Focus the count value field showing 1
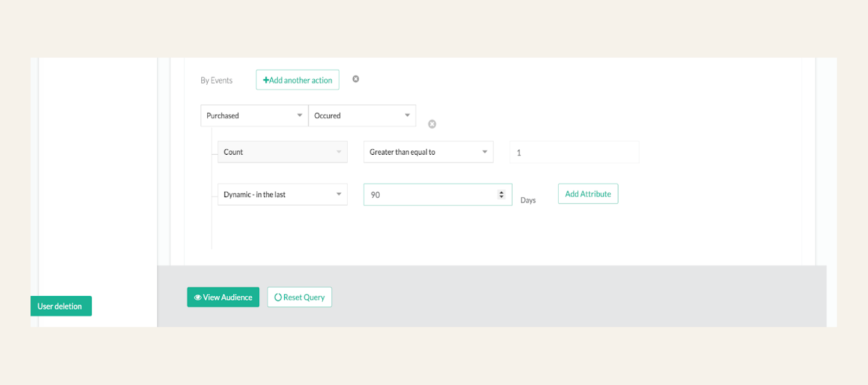 coord(575,153)
